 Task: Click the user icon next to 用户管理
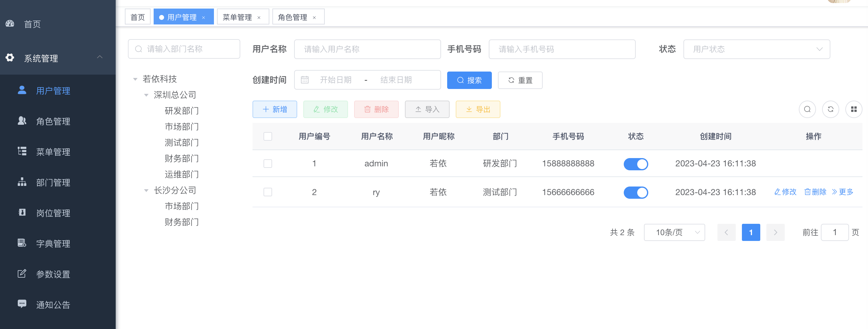click(22, 90)
